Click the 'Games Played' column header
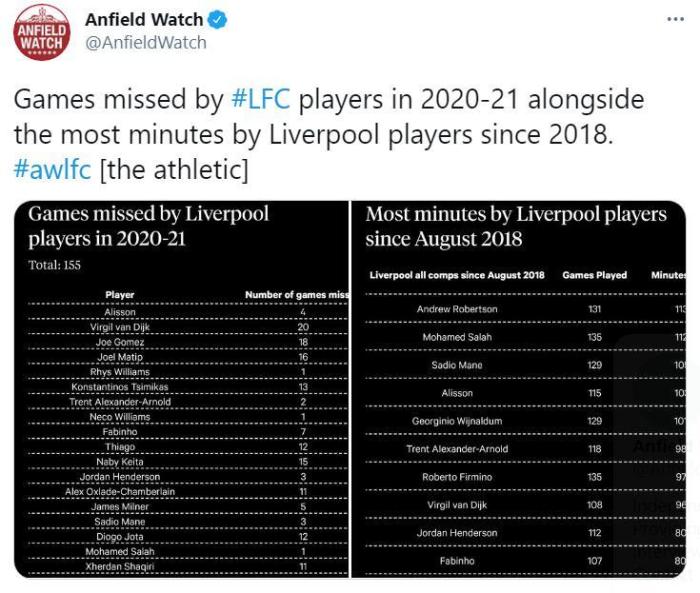This screenshot has width=700, height=593. (x=594, y=275)
